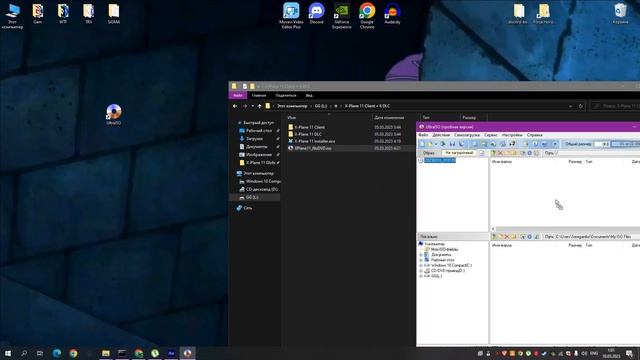Switch to Explorer 'Вид' ribbon tab
640x360 pixels.
(x=309, y=96)
